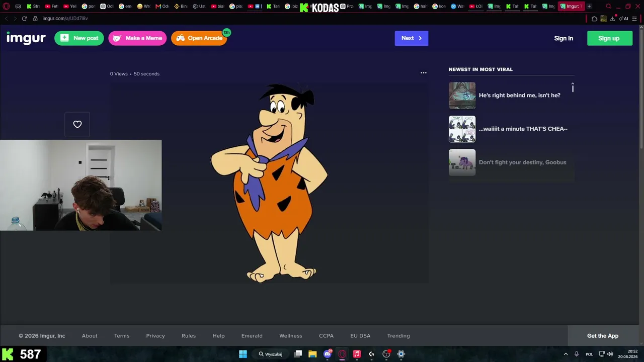
Task: Open the EU DSA footer link
Action: (x=360, y=336)
